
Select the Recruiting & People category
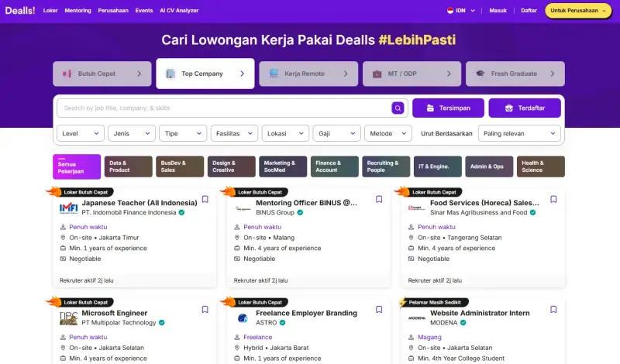coord(386,167)
